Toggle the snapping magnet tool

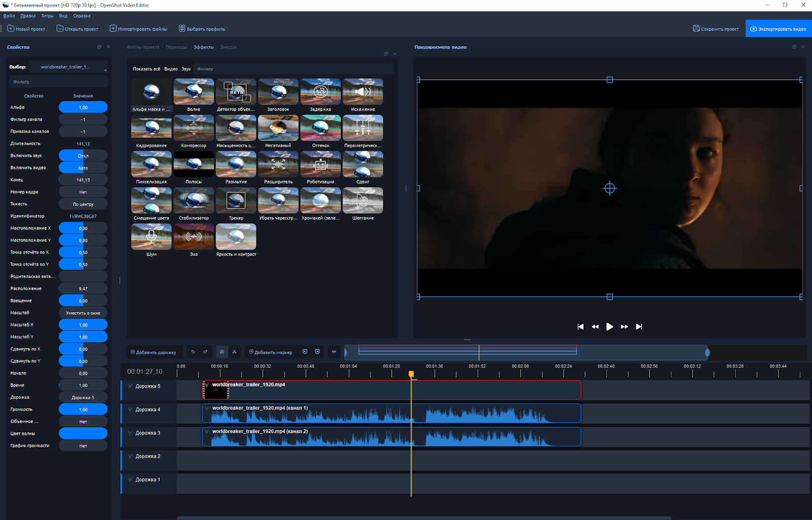(x=222, y=352)
